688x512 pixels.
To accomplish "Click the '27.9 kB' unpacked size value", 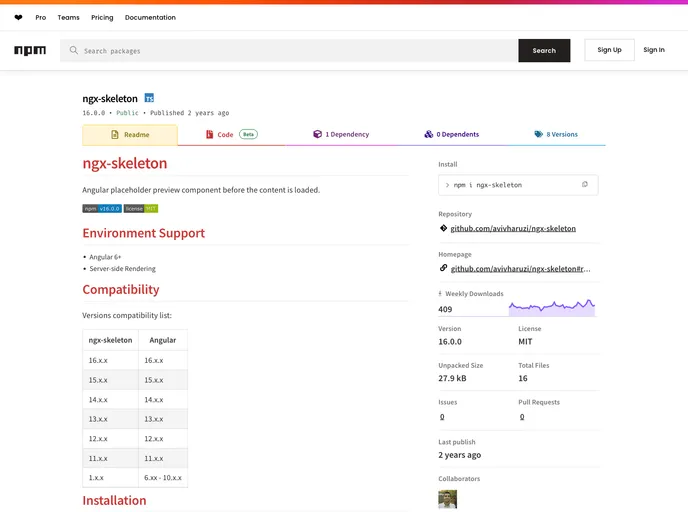I will click(452, 378).
